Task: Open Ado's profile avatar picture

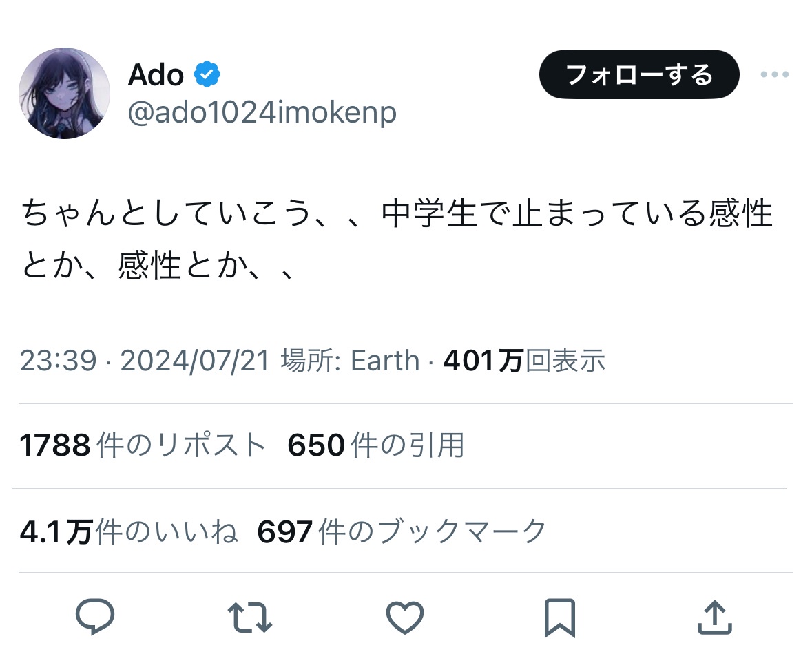Action: (64, 93)
